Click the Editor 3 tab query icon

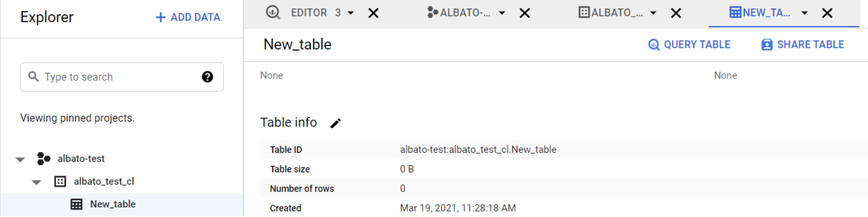(x=273, y=12)
